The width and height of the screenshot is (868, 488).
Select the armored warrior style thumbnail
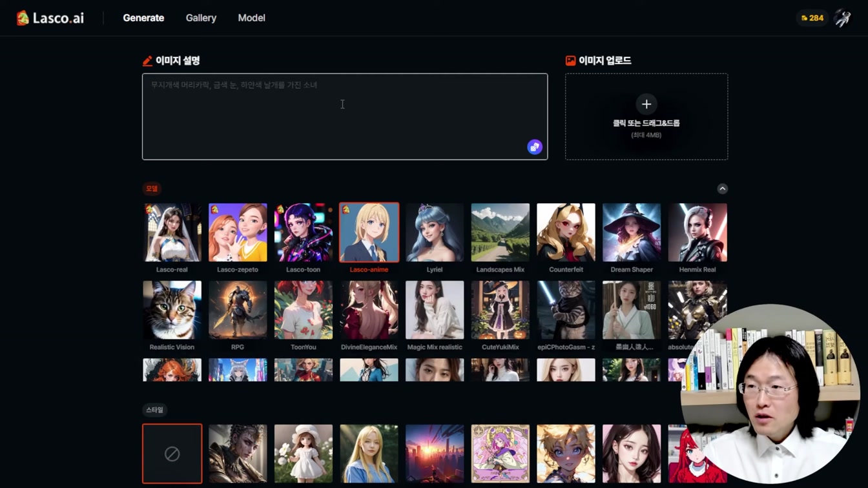(x=238, y=454)
